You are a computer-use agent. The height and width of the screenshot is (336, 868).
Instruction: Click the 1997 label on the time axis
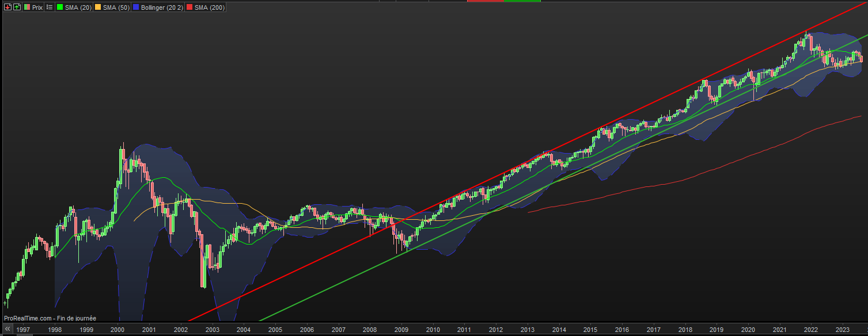(24, 330)
